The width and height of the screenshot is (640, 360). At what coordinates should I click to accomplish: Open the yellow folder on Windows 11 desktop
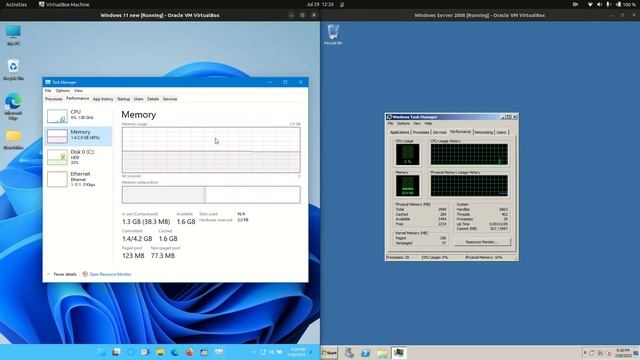click(13, 139)
